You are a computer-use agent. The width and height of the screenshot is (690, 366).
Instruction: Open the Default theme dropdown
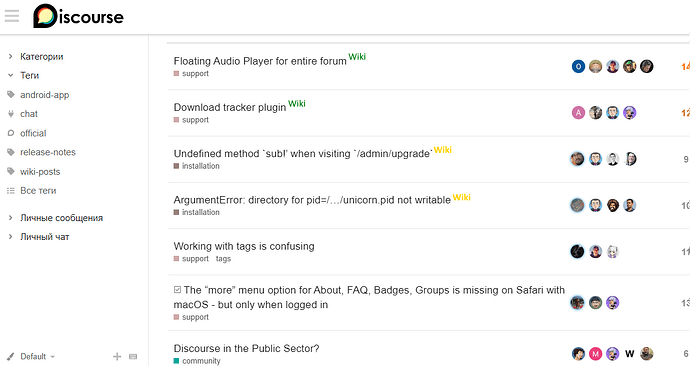coord(38,356)
